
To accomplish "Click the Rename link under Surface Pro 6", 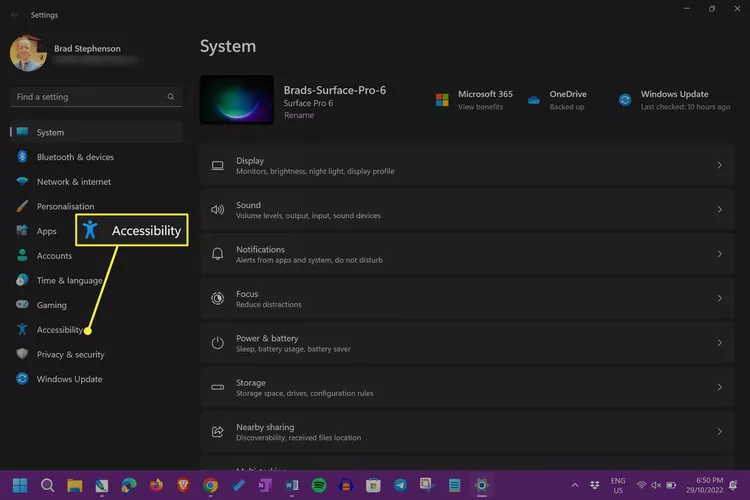I will 299,115.
